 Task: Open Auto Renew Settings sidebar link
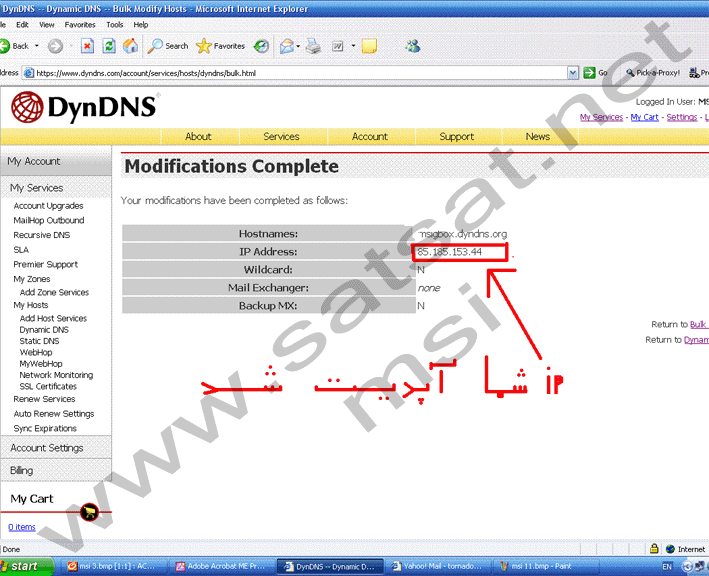tap(54, 414)
